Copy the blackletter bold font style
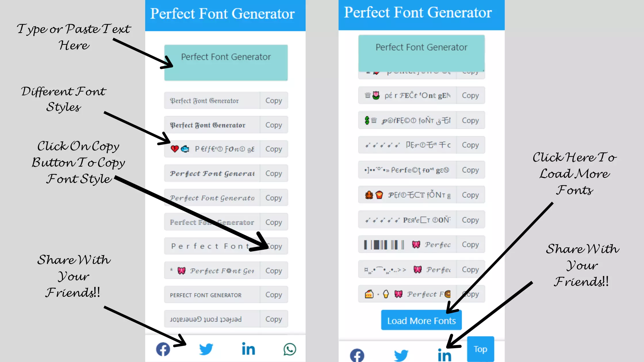Viewport: 644px width, 362px height. pyautogui.click(x=273, y=125)
